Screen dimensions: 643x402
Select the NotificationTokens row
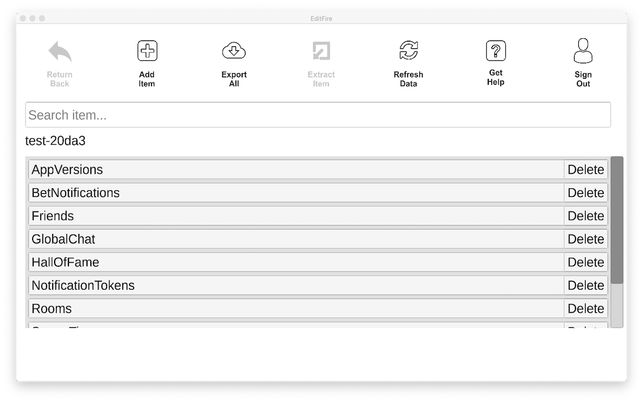click(296, 286)
